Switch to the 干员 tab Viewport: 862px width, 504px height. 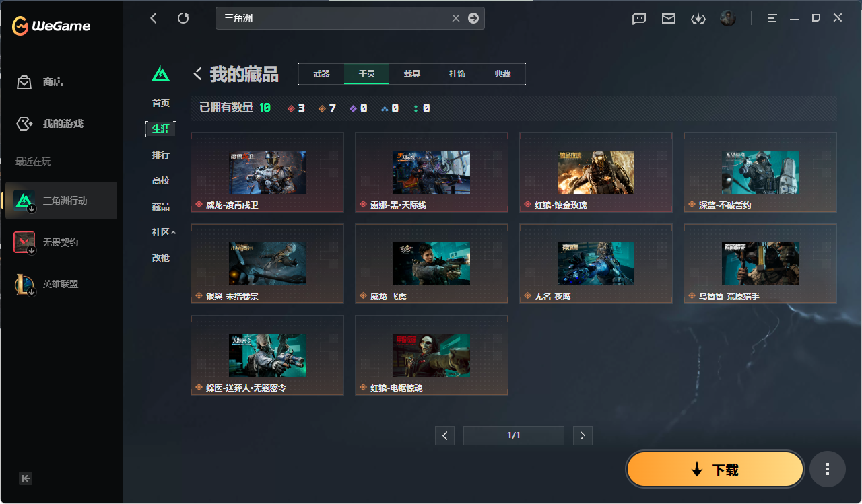[x=366, y=74]
